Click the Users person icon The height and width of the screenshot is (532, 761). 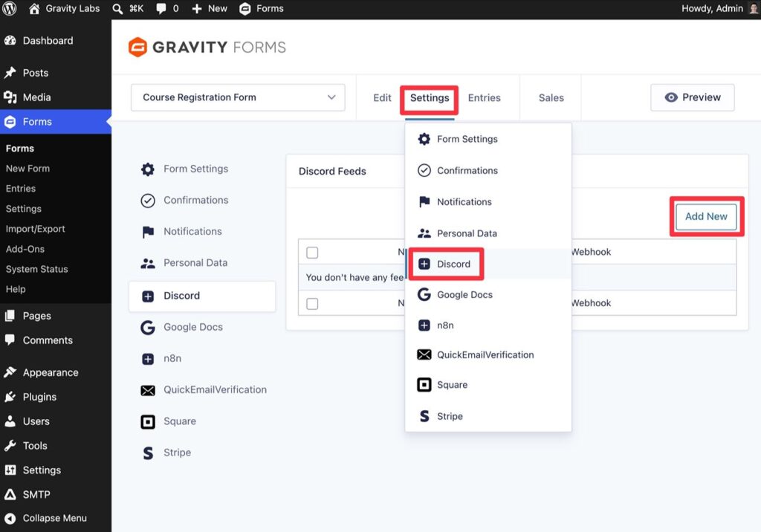tap(10, 421)
